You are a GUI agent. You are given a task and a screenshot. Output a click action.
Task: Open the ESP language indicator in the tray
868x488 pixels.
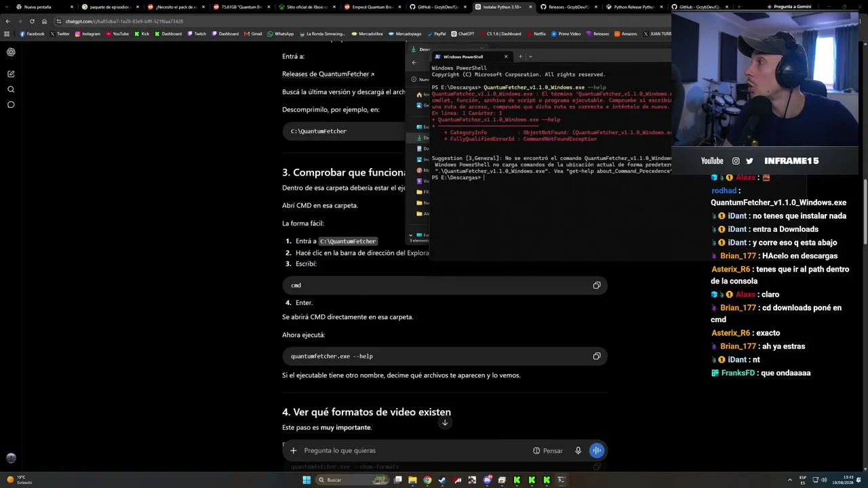pos(803,480)
